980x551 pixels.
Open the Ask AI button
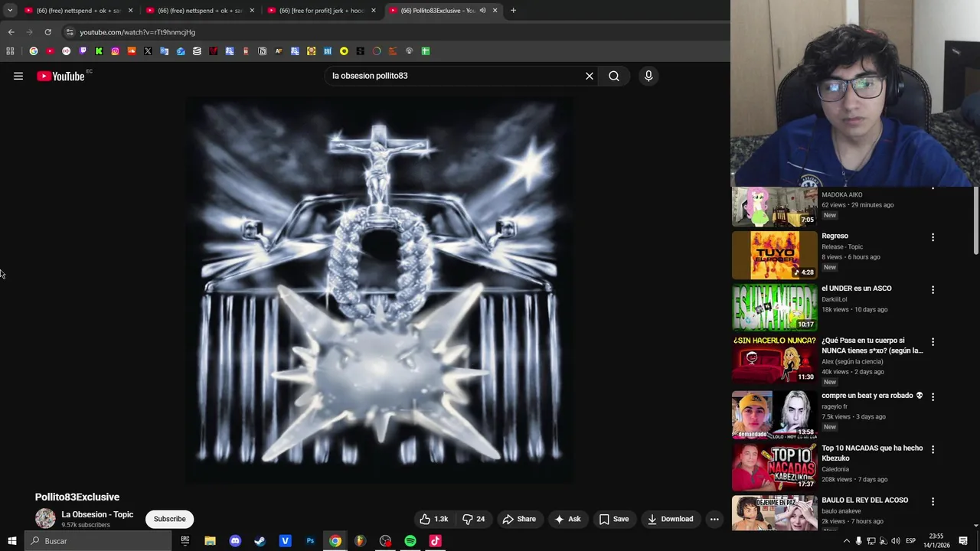point(567,519)
